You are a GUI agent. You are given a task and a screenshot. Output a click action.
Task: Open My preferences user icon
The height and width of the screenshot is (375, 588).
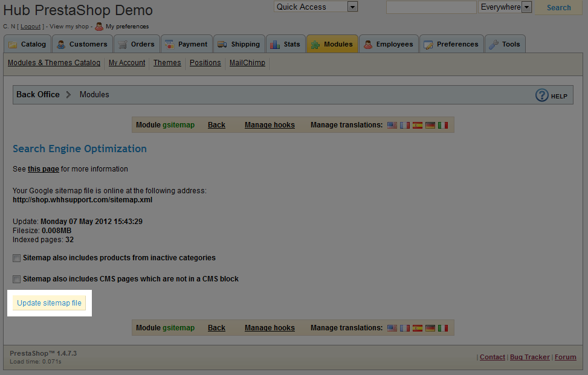click(x=99, y=27)
